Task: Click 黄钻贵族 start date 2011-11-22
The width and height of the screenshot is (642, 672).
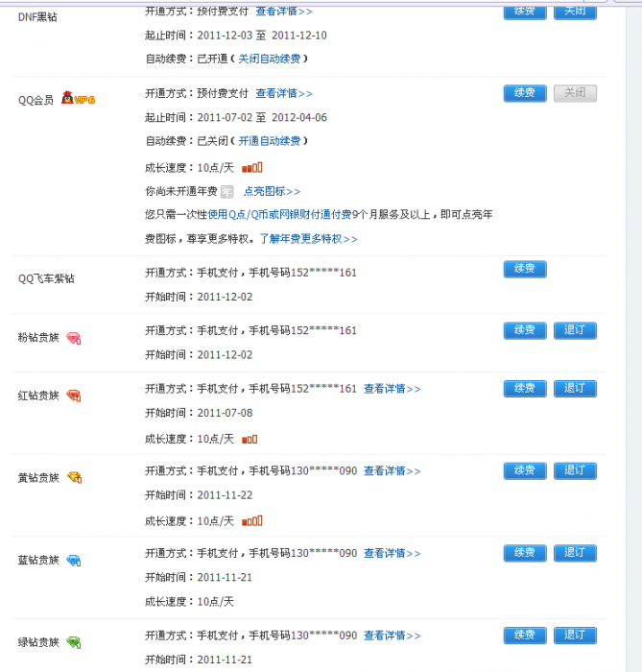Action: 225,495
